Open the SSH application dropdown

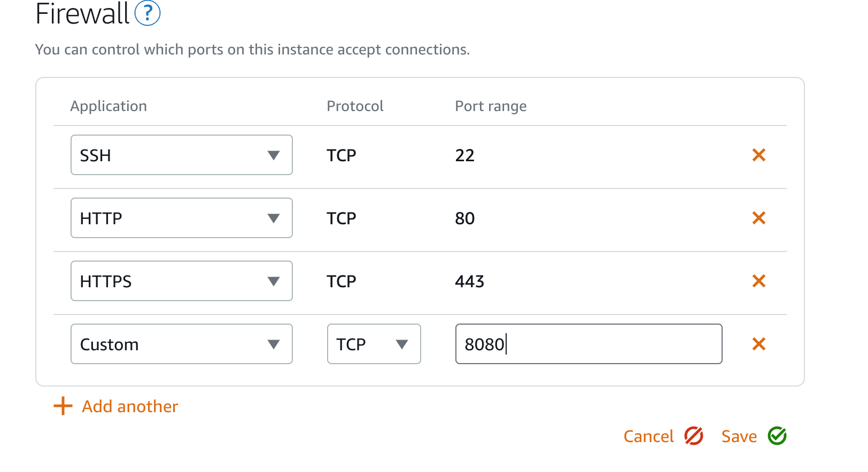[182, 155]
